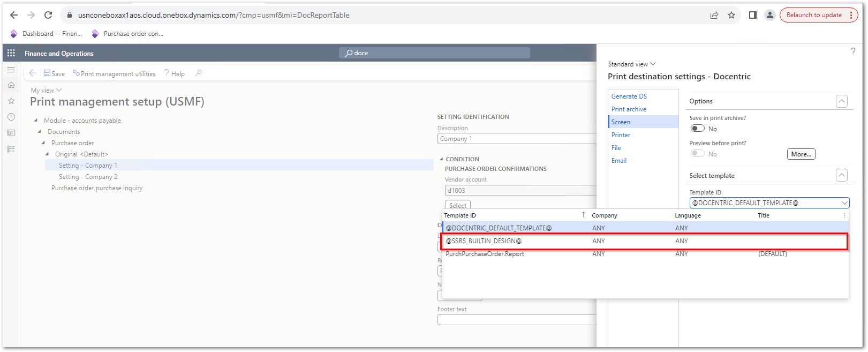Collapse the Module - accounts payable node
The height and width of the screenshot is (352, 868).
(36, 121)
